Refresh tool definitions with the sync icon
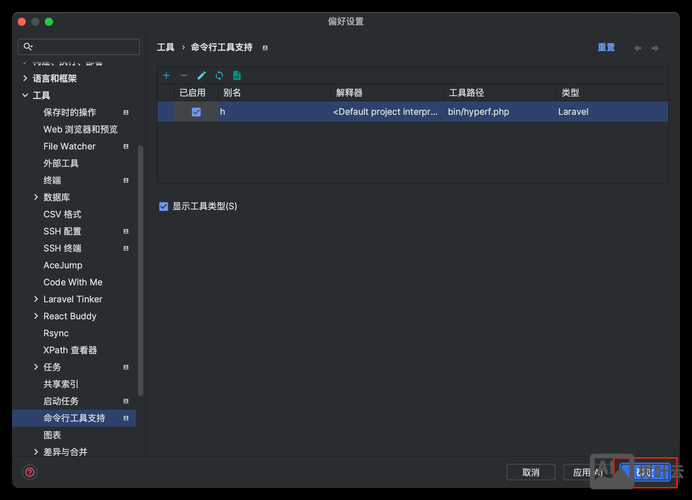Image resolution: width=692 pixels, height=500 pixels. tap(219, 75)
